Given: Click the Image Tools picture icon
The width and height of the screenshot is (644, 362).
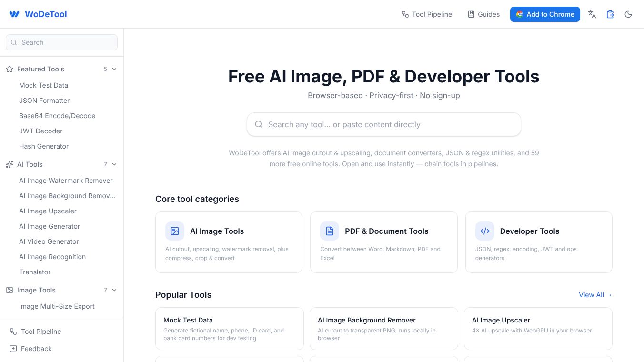Looking at the screenshot, I should click(10, 290).
